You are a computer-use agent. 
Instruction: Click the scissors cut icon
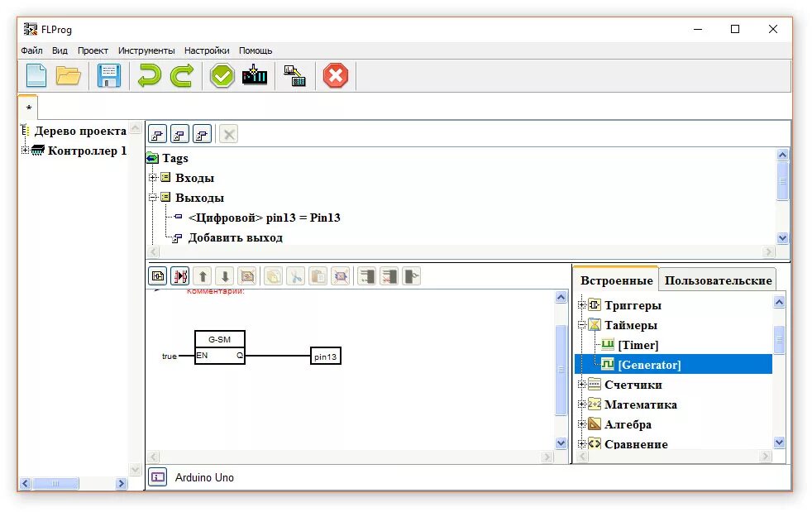295,276
